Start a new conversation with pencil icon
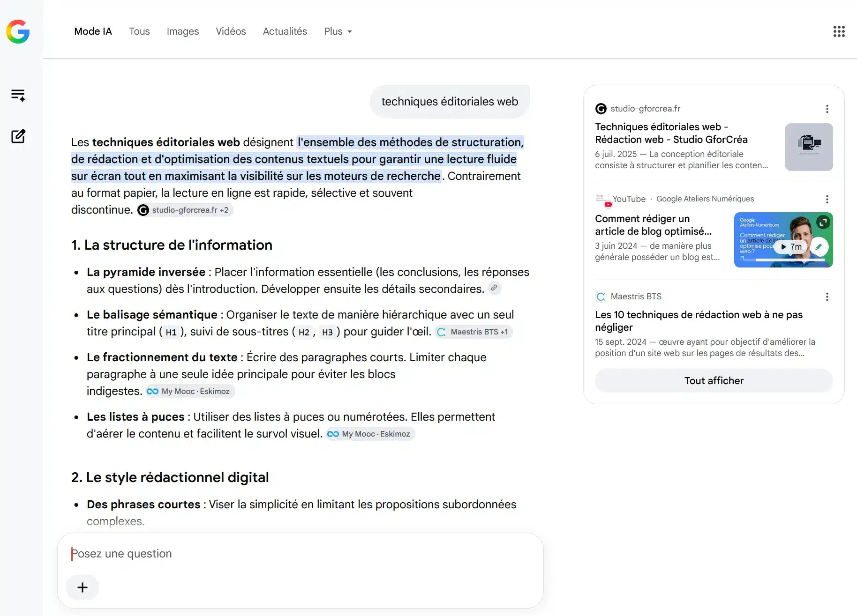The width and height of the screenshot is (857, 616). (18, 136)
